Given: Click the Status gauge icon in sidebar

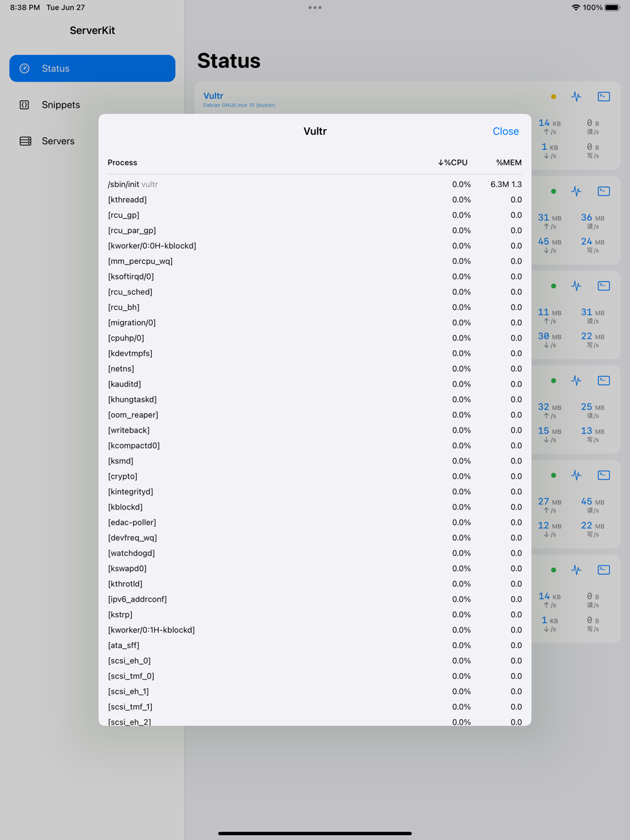Looking at the screenshot, I should point(25,69).
